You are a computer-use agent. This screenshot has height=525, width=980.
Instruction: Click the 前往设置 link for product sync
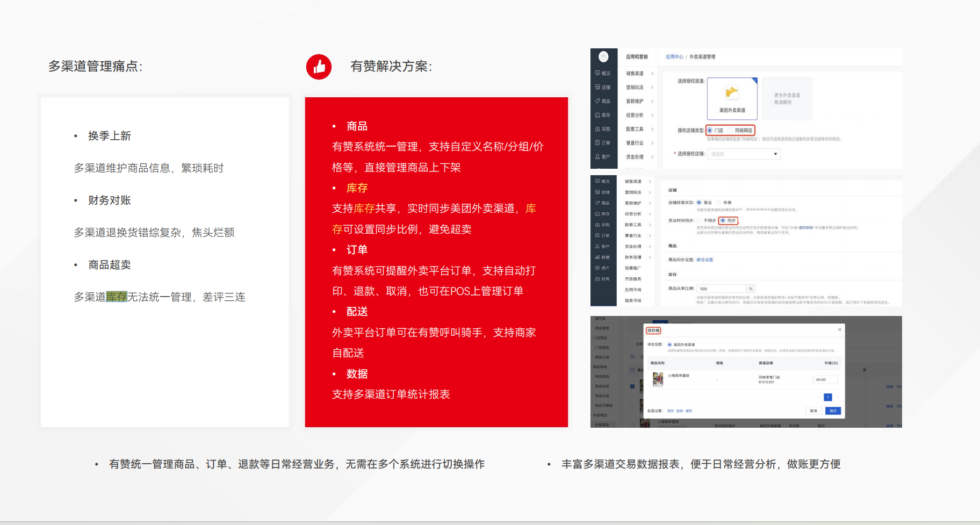[704, 260]
